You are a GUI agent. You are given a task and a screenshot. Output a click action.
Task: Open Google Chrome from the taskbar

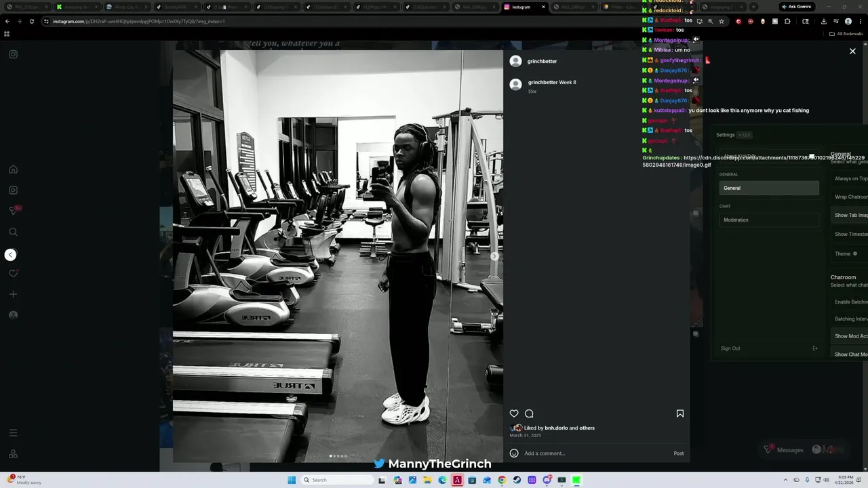[x=502, y=480]
